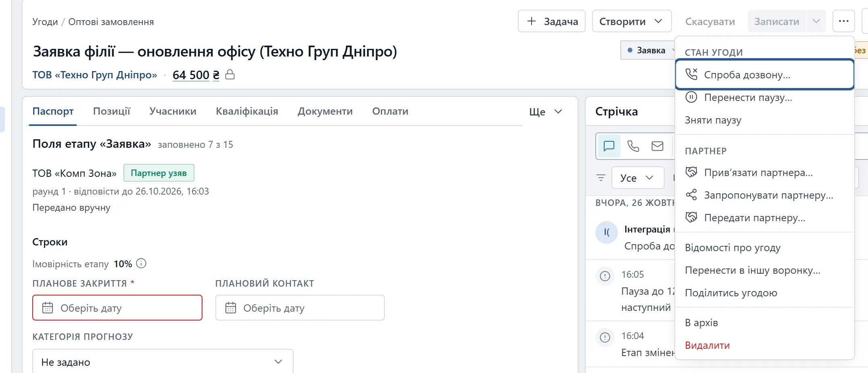Click the lock icon next to the amount
868x373 pixels.
click(x=230, y=75)
